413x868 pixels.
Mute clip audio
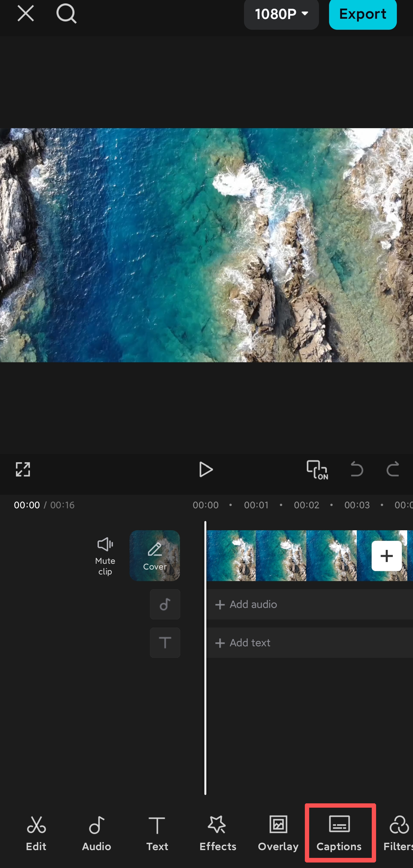click(105, 556)
